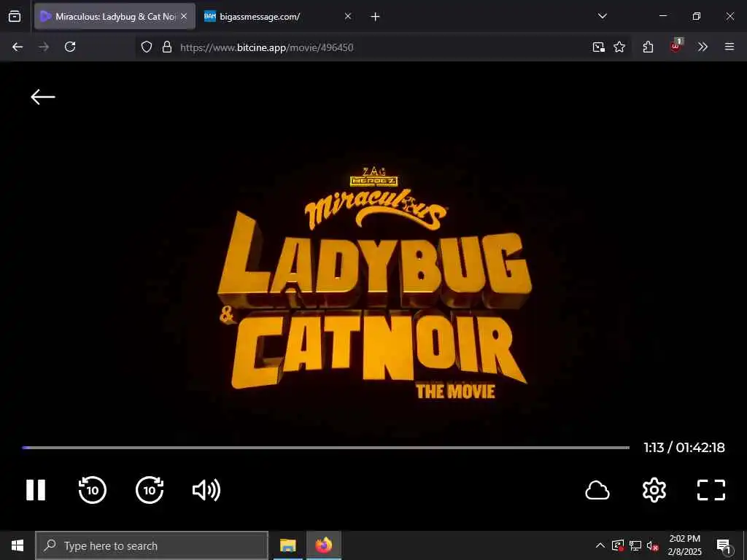The image size is (747, 560).
Task: Bookmark this page with star icon
Action: point(619,47)
